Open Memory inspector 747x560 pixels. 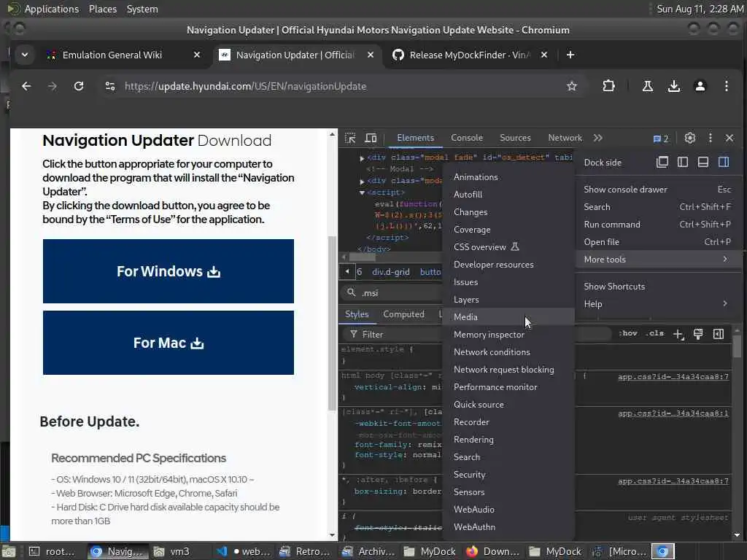pos(508,334)
